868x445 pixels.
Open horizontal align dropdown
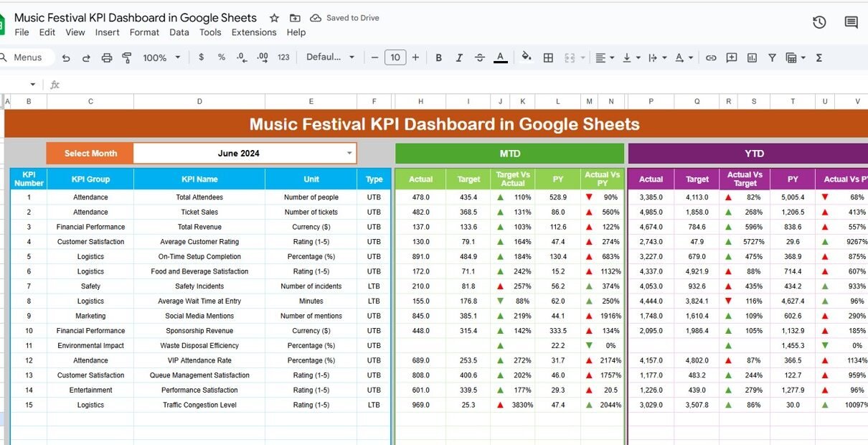pos(605,57)
